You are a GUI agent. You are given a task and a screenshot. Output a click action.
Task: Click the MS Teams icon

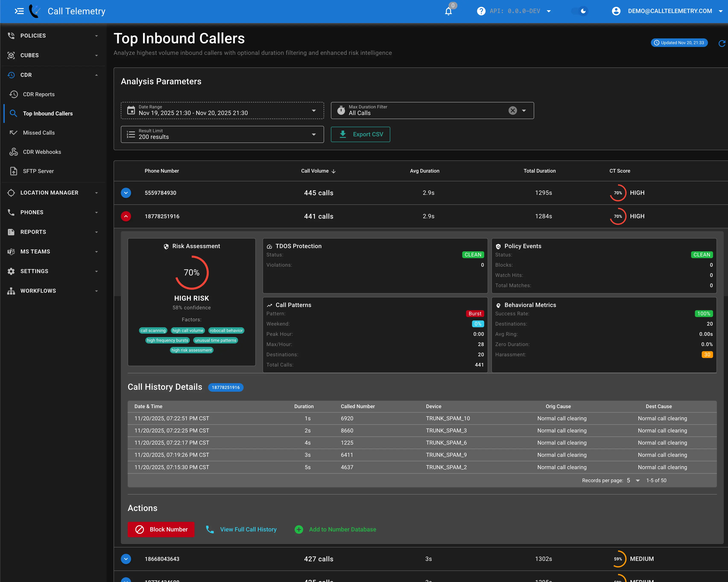pos(11,252)
